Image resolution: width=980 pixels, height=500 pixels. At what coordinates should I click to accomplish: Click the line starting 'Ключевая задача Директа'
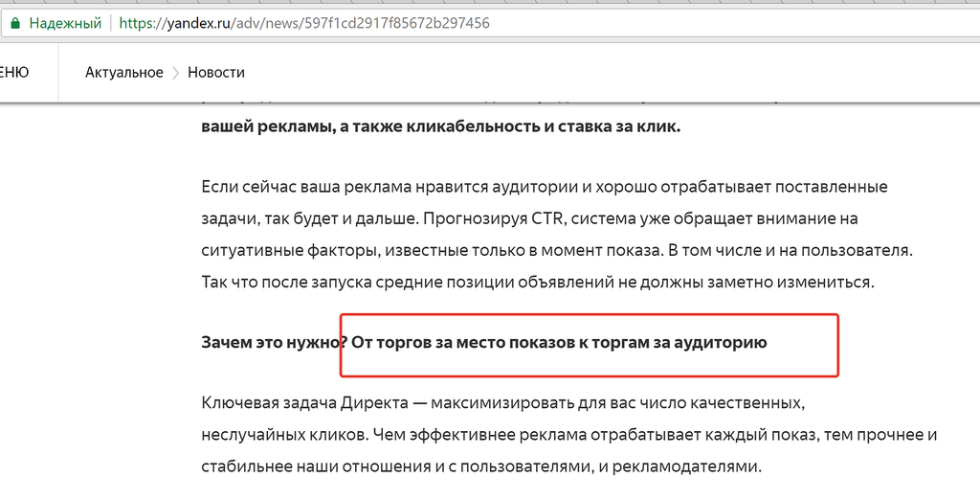pyautogui.click(x=503, y=402)
